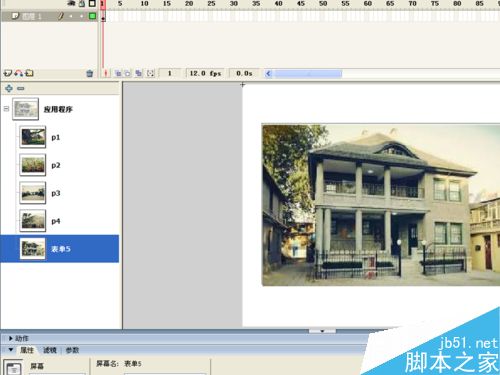
Task: Select the 应用程序 root screen thumbnail
Action: 25,109
